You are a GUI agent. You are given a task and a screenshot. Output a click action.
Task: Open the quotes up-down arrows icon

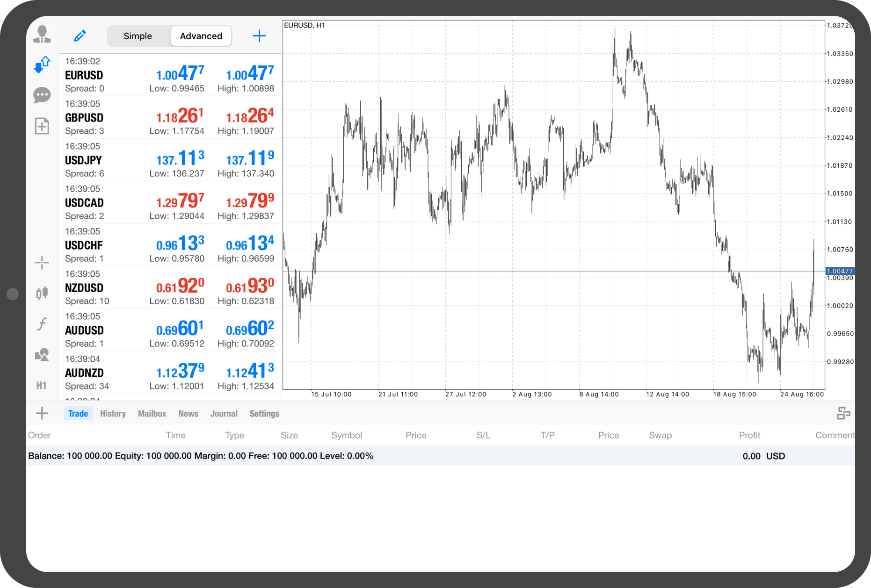(42, 65)
